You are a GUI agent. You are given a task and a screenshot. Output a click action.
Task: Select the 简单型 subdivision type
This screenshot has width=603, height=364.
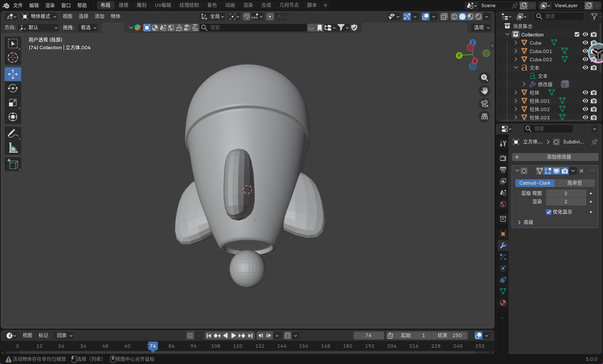point(574,183)
